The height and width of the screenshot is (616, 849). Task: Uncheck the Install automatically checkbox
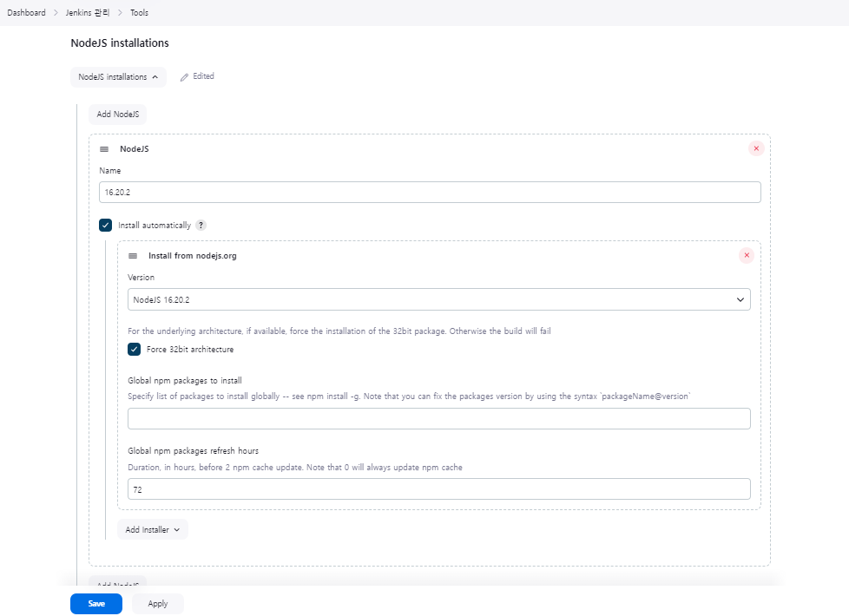(105, 225)
